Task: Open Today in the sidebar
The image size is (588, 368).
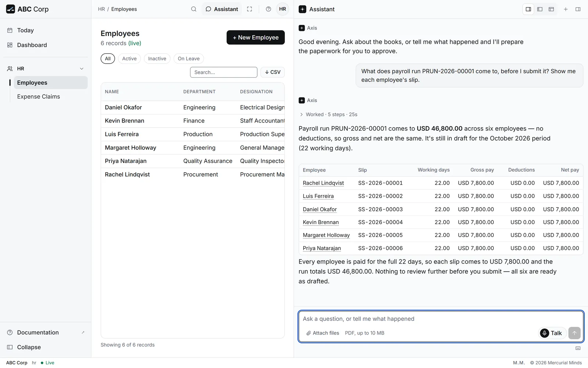Action: 46,30
